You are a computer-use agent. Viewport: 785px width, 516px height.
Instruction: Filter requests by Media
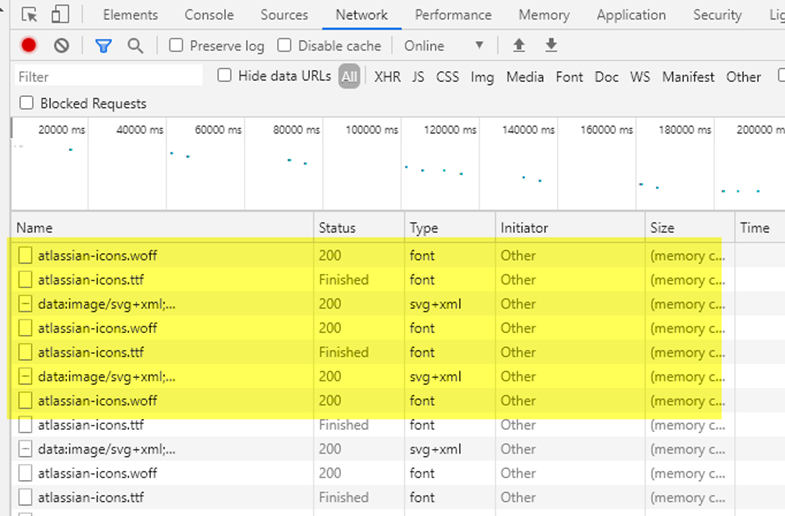coord(525,77)
